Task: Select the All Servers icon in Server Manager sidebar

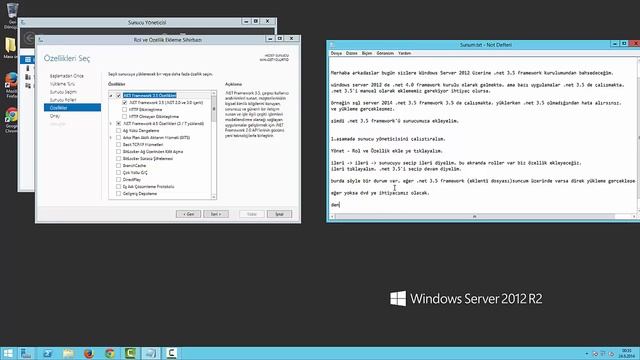Action: 28,77
